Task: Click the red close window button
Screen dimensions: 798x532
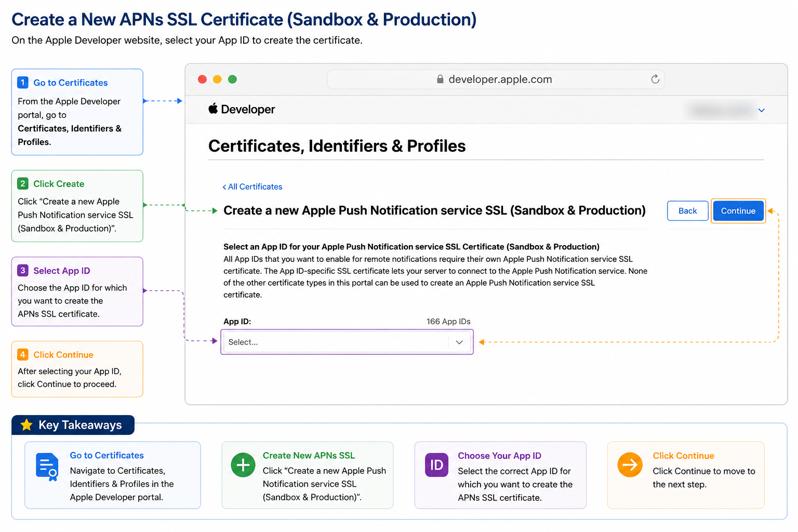Action: (203, 79)
